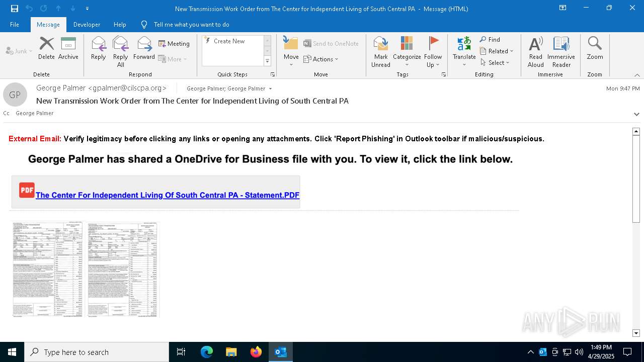
Task: Open the File tab
Action: [x=15, y=24]
